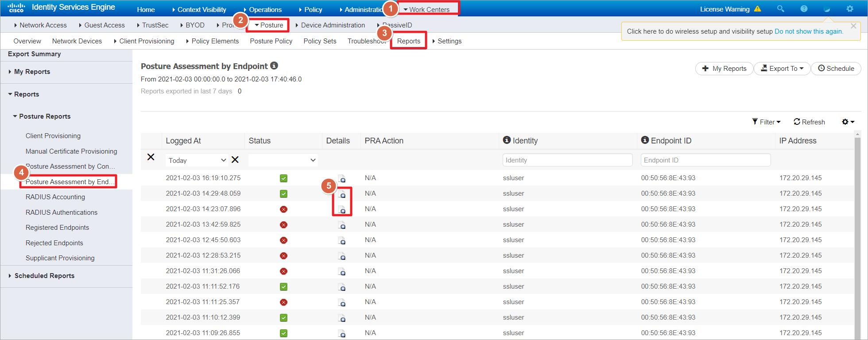Click the License Warning triangle icon
This screenshot has width=868, height=340.
[x=757, y=9]
